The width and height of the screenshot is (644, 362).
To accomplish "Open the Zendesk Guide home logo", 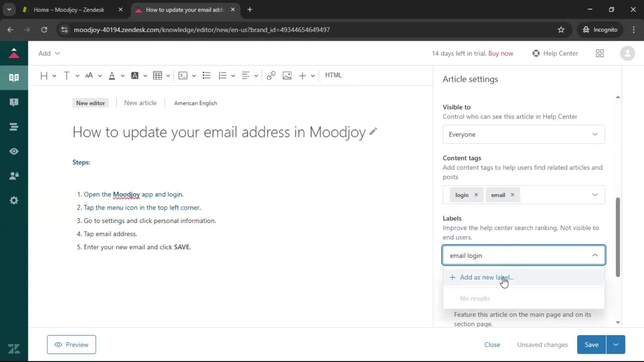I will [14, 53].
